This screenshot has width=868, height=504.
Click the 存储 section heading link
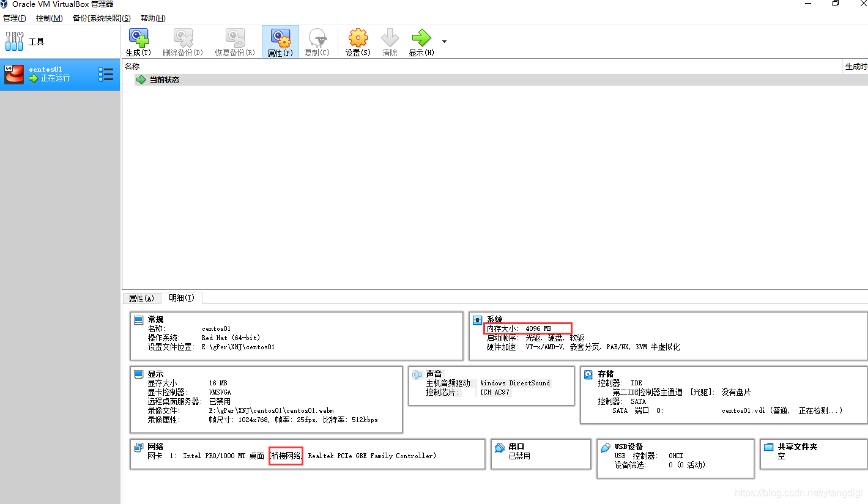click(x=606, y=374)
